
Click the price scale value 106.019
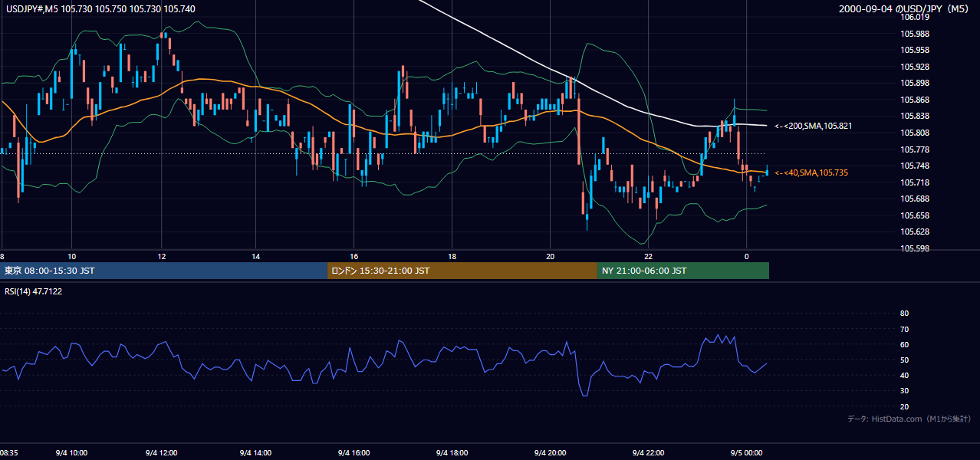(x=914, y=17)
